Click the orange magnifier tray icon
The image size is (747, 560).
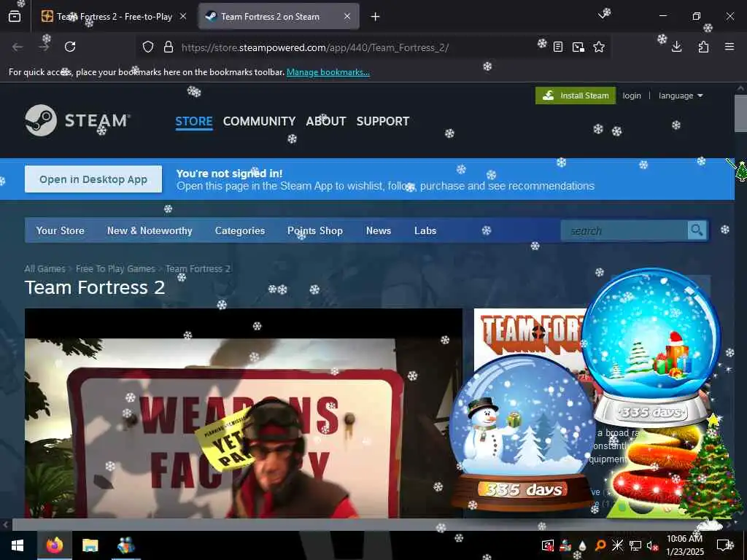600,545
